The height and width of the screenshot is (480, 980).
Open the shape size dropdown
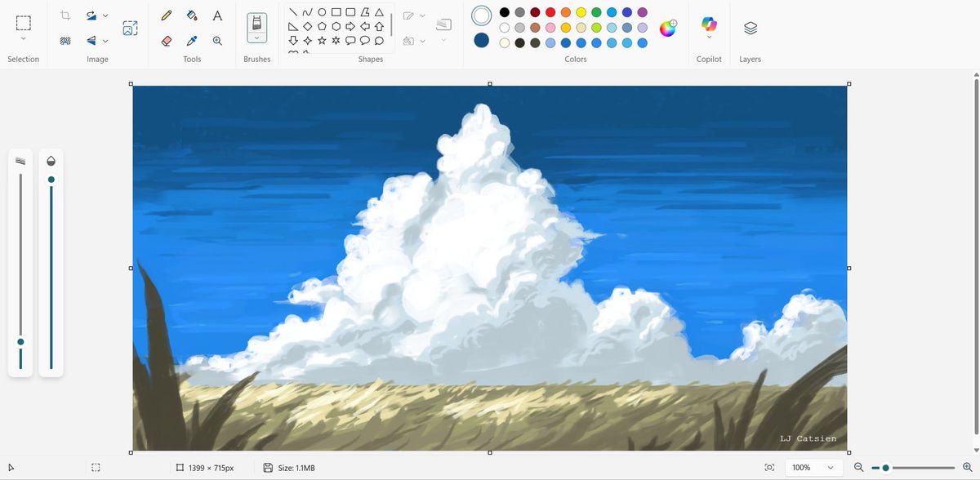(443, 39)
